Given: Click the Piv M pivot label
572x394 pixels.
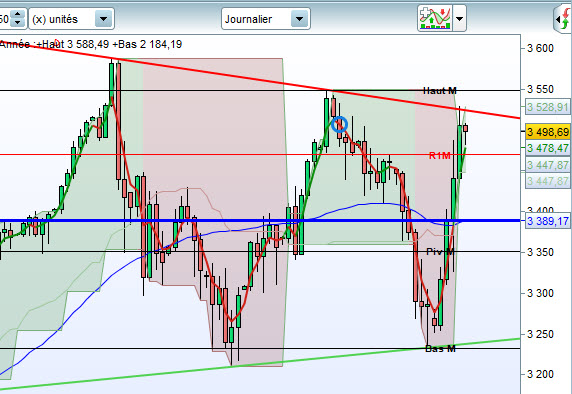Looking at the screenshot, I should (x=440, y=251).
